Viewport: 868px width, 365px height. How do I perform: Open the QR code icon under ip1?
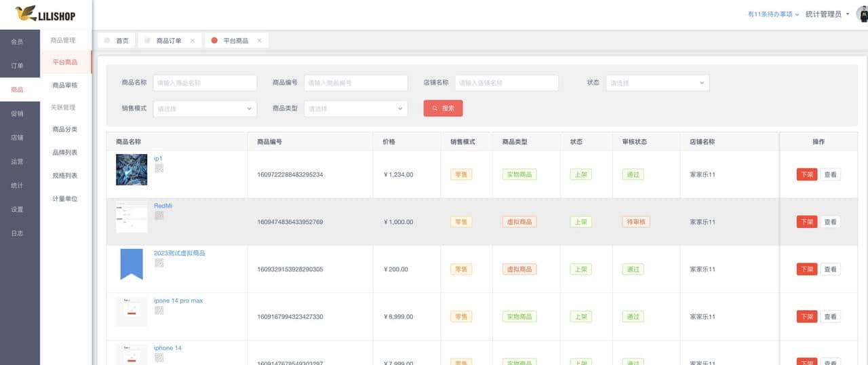(159, 168)
